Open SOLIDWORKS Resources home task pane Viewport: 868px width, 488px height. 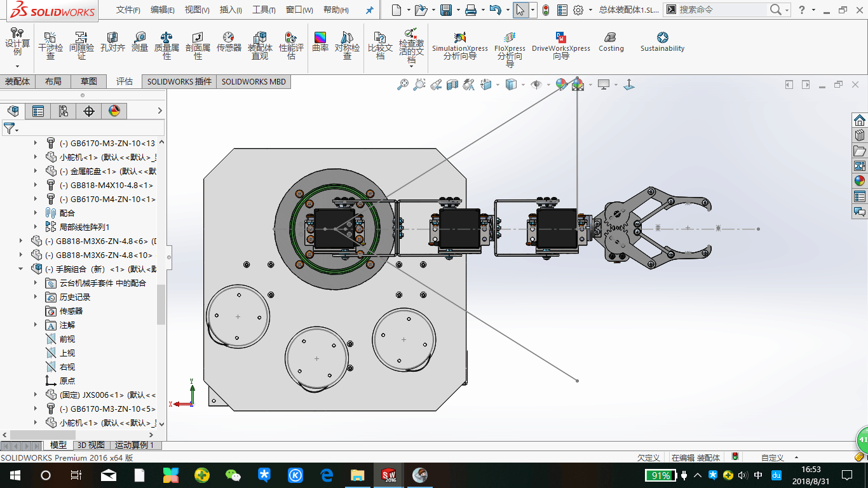pos(860,120)
